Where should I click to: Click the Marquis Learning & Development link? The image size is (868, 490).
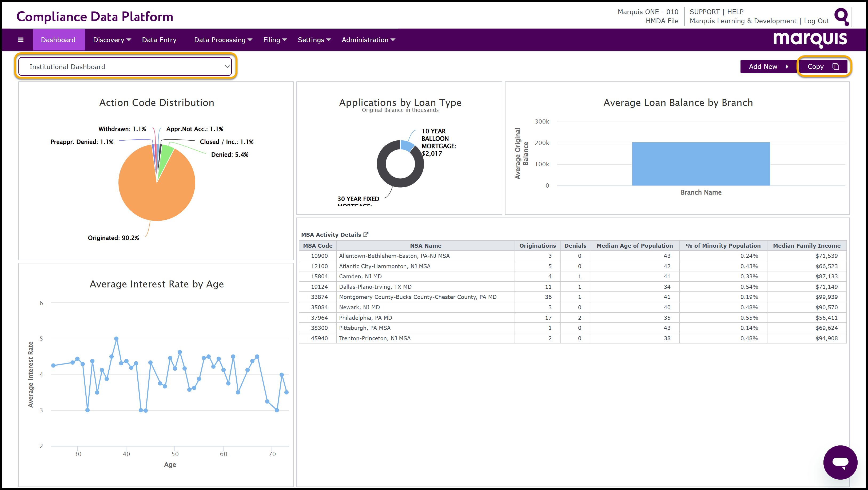point(743,21)
